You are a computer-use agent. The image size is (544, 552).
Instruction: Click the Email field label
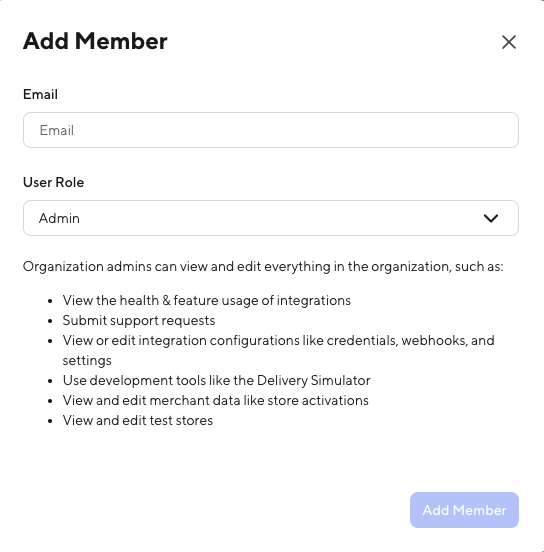pos(40,94)
